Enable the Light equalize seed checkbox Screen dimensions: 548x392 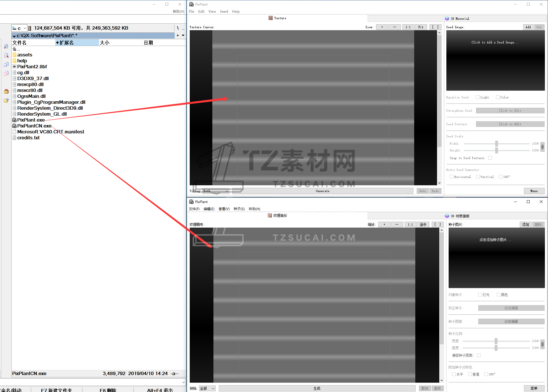[478, 97]
